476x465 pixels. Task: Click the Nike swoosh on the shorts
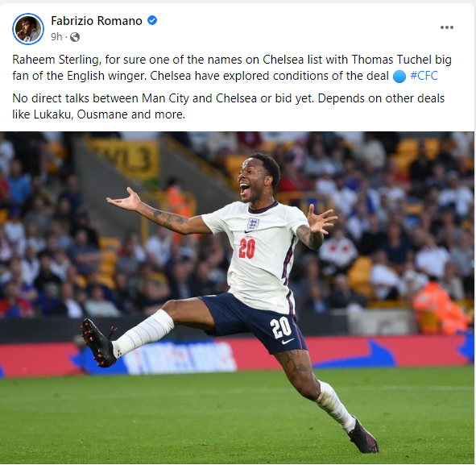288,342
